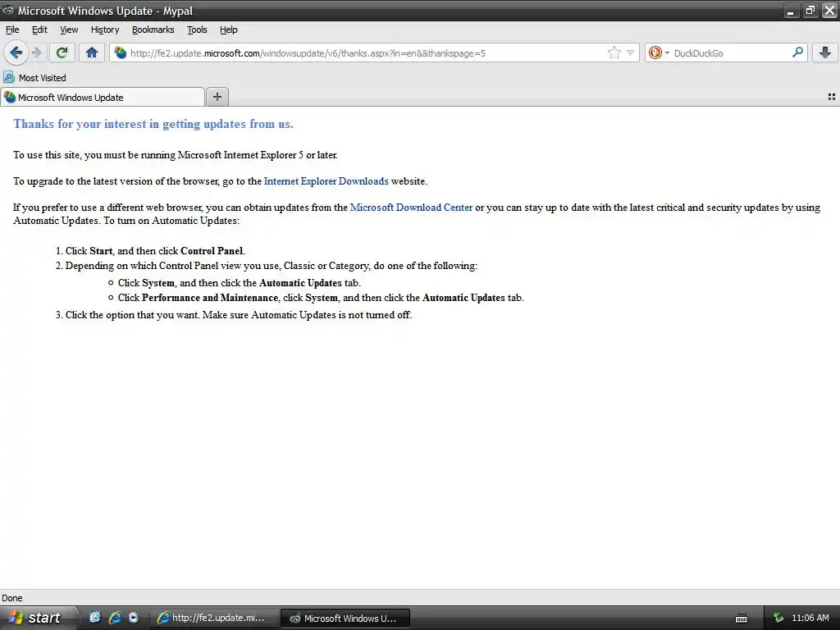Open the URL history dropdown arrow
Viewport: 840px width, 630px height.
[x=631, y=52]
